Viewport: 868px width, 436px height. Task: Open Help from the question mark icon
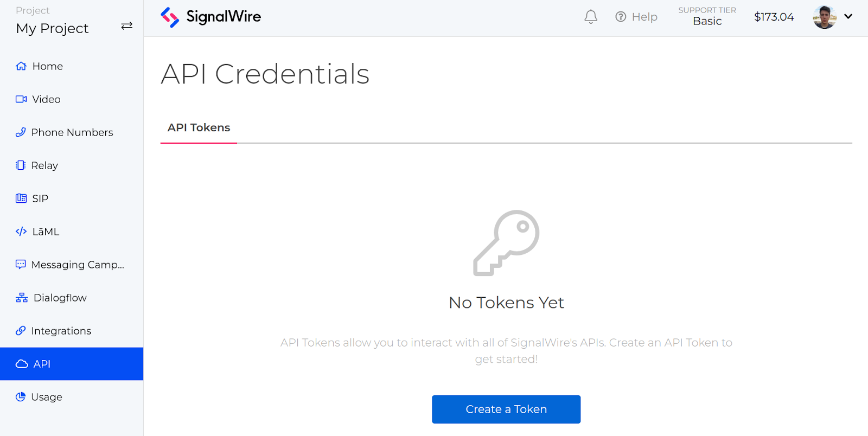tap(621, 17)
